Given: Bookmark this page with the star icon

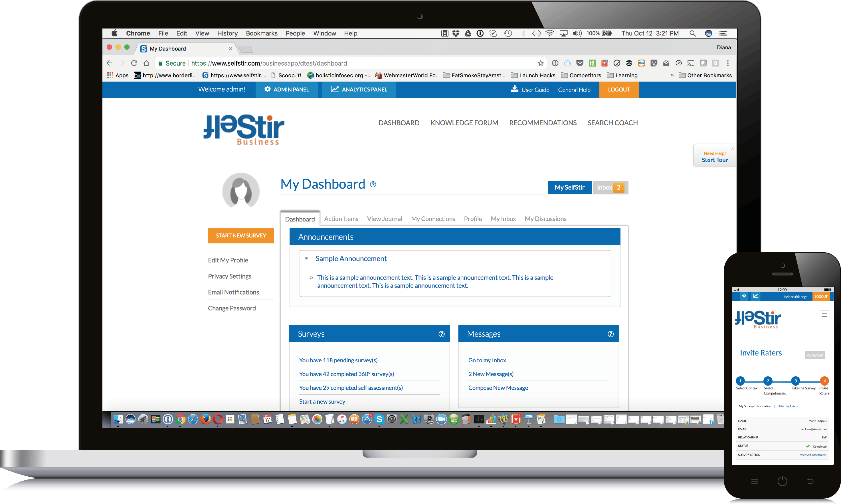Looking at the screenshot, I should tap(540, 63).
